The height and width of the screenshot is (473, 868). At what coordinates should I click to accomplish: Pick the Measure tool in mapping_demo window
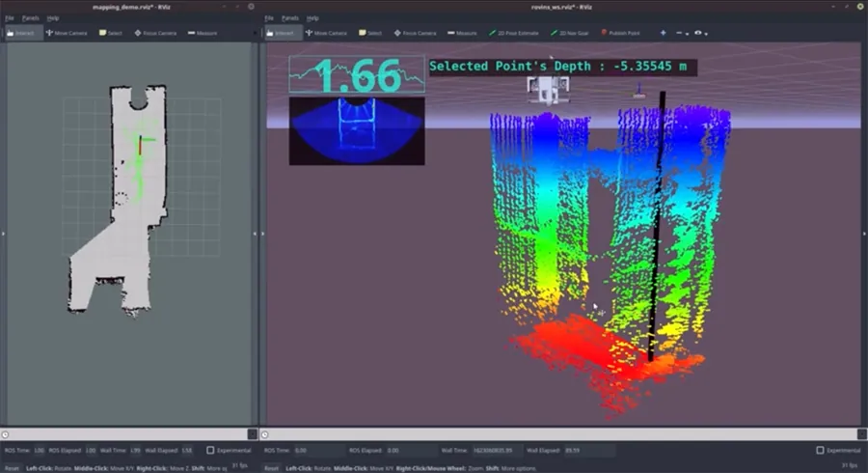tap(203, 33)
